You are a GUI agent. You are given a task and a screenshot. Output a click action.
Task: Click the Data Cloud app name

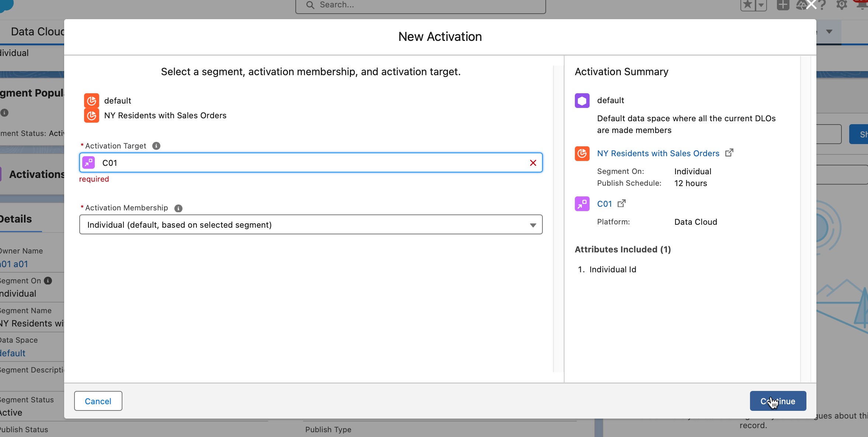(37, 32)
